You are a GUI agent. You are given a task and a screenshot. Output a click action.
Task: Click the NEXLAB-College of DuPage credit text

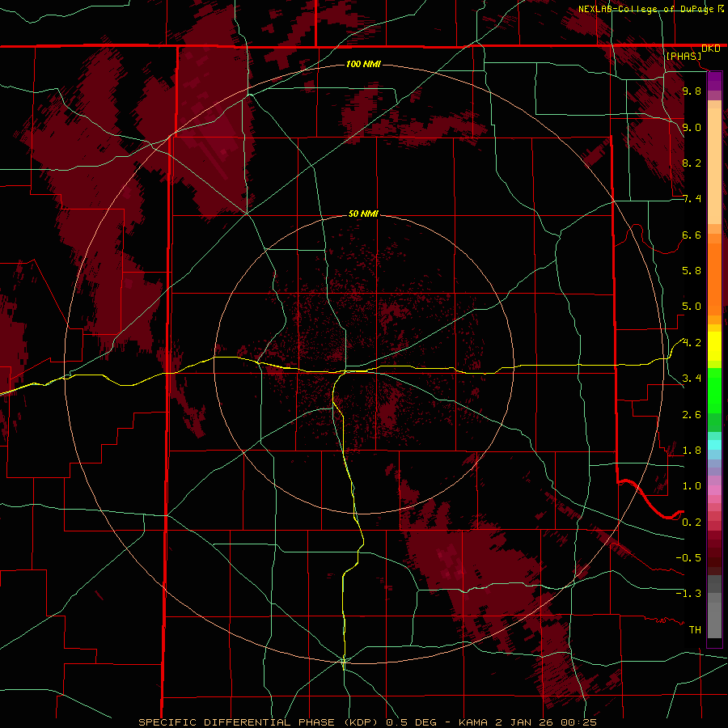645,9
